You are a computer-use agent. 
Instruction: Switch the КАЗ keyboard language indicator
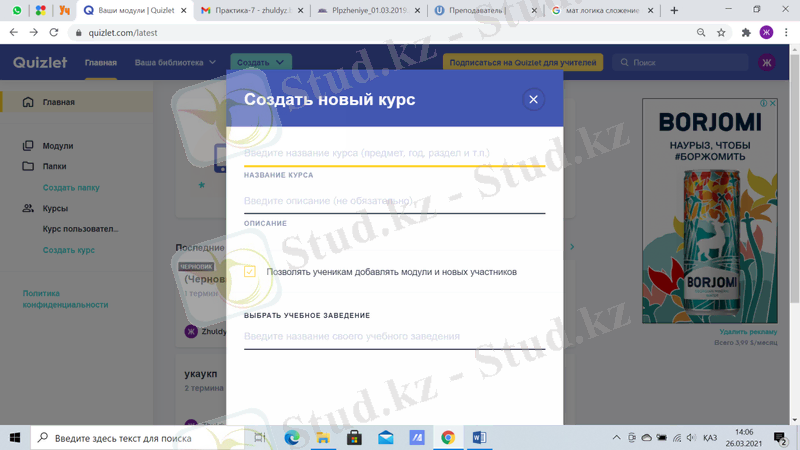click(x=710, y=438)
